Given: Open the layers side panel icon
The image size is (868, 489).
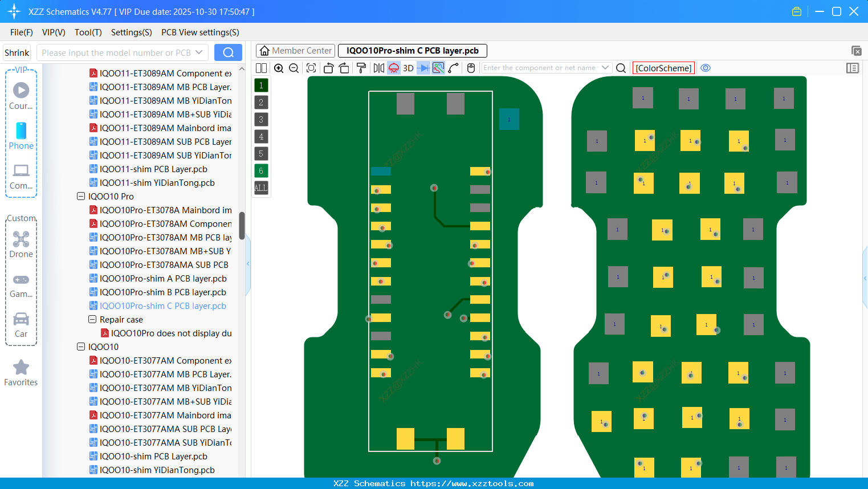Looking at the screenshot, I should click(853, 68).
